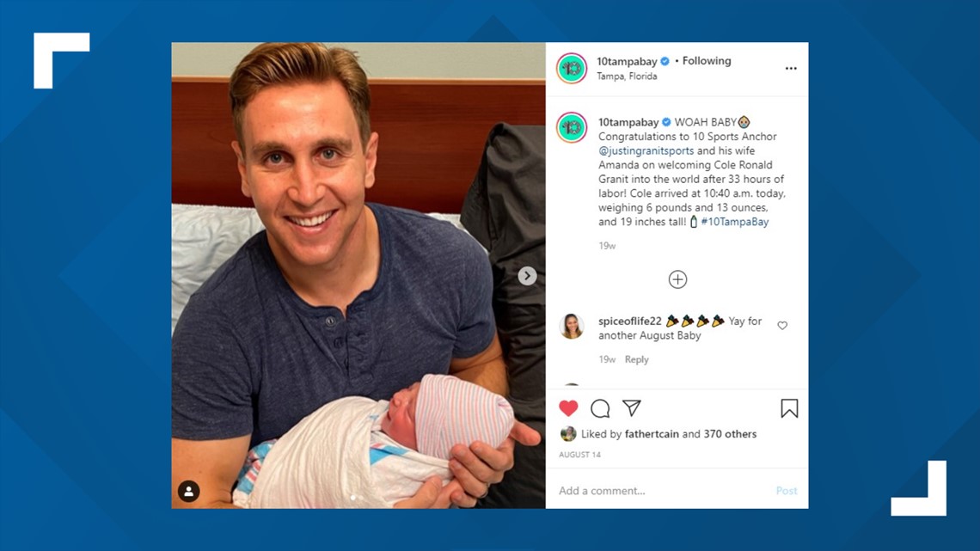This screenshot has height=551, width=980.
Task: Open Tampa, Florida location link
Action: click(x=627, y=77)
